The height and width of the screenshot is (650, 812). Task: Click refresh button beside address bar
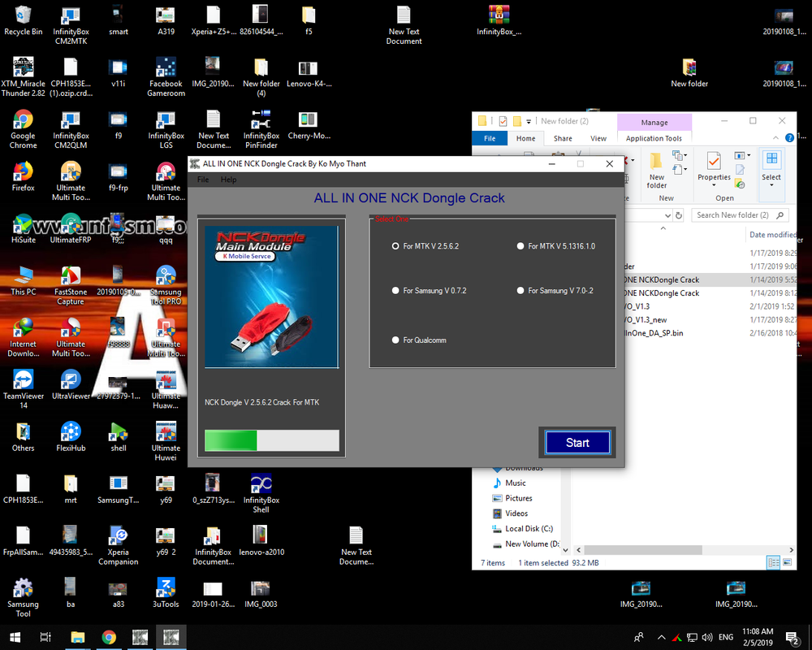click(x=679, y=215)
